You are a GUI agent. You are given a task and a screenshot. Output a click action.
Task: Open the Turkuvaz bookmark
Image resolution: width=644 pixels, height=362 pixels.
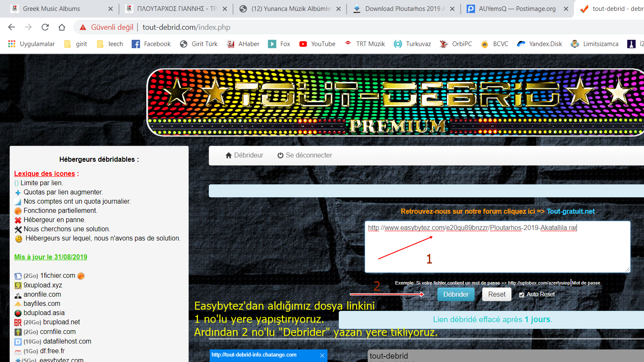(413, 44)
